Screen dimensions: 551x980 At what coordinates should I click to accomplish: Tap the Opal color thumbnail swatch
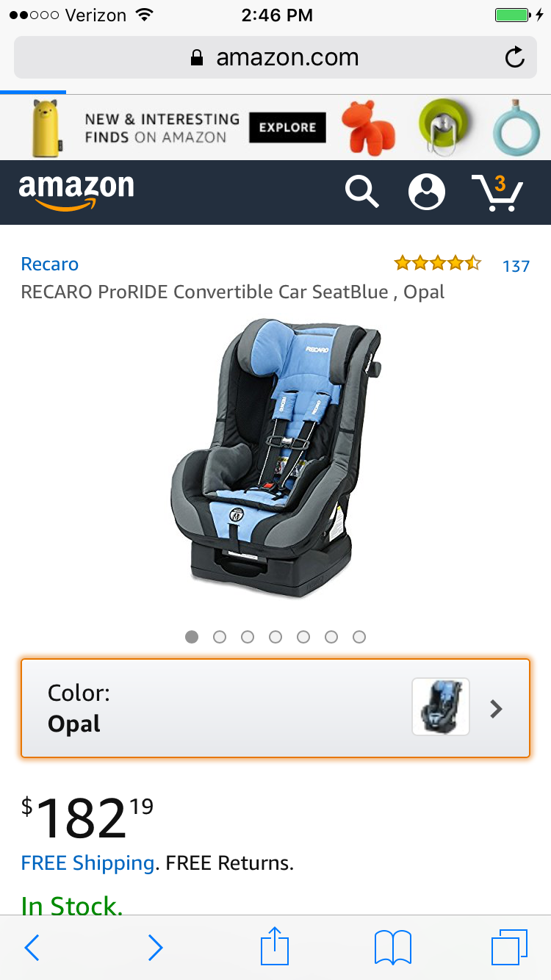coord(441,707)
